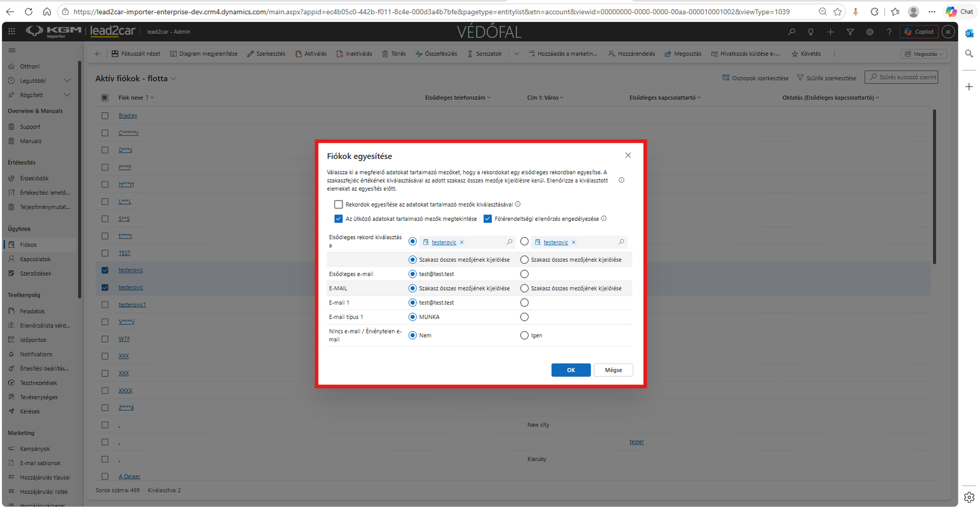Click the browser home icon
The image size is (980, 507).
click(47, 12)
